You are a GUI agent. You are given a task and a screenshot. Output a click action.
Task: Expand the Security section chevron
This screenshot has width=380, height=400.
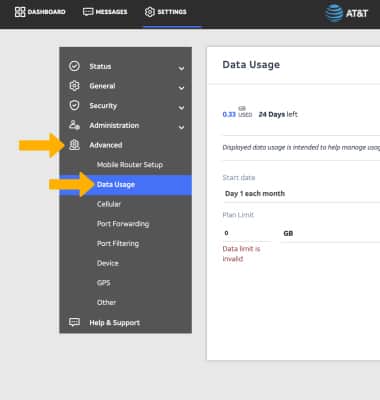(x=181, y=108)
